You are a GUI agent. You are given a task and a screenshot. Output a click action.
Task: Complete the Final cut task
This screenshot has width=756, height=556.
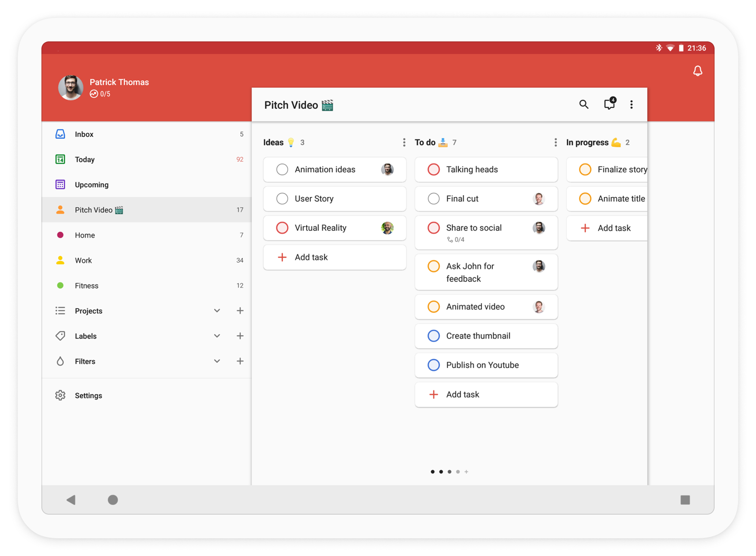[x=433, y=198]
